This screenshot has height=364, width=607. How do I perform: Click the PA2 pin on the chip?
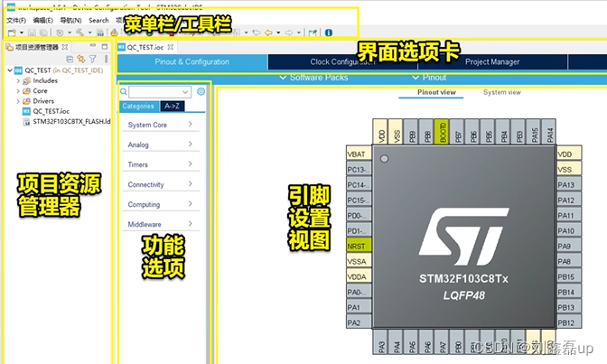pos(359,322)
